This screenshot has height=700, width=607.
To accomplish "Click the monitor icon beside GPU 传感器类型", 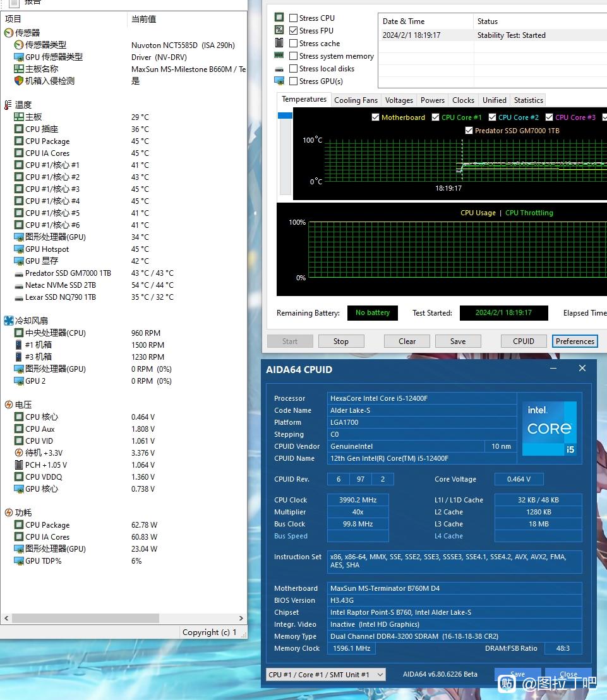I will (19, 57).
